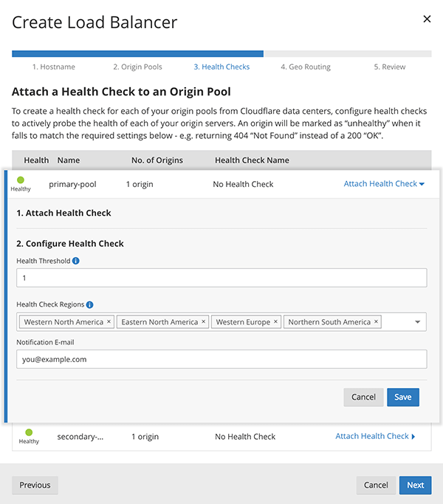
Task: Click the step progress bar
Action: tap(221, 54)
